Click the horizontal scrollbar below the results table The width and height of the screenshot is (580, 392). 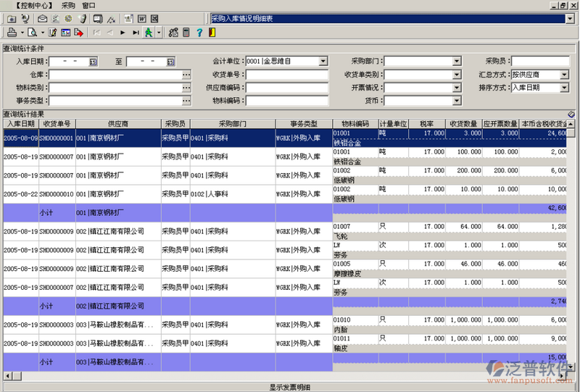pos(290,376)
